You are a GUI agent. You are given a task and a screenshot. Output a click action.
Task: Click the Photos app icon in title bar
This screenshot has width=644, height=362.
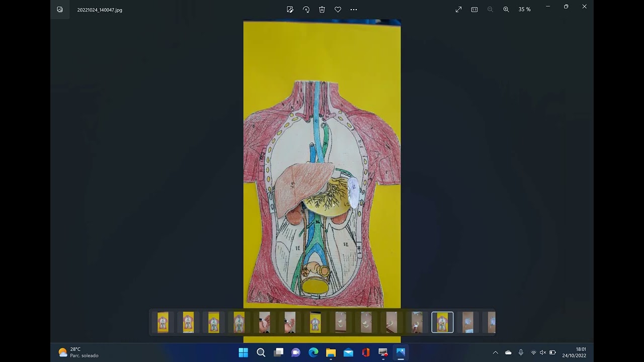[60, 10]
